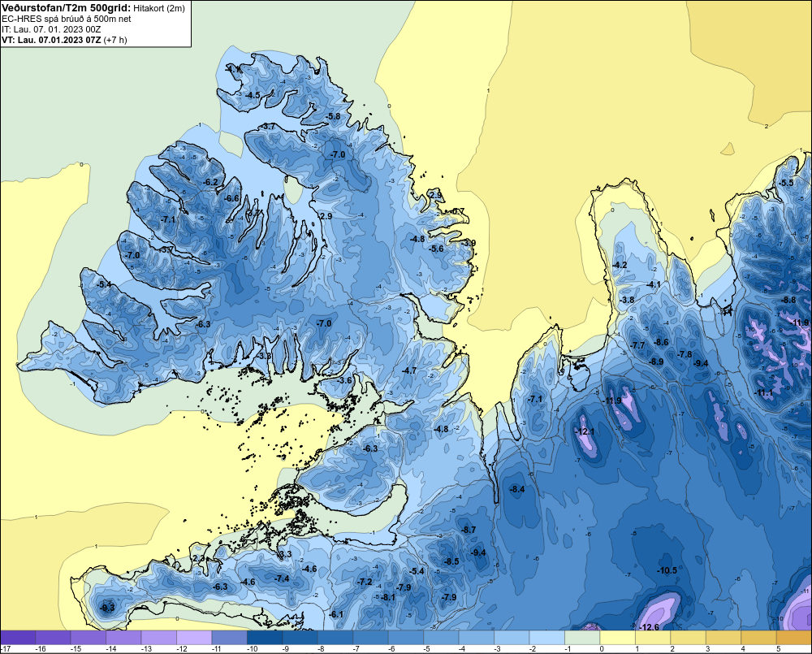Click the -7.2 temperature label
Viewport: 812px width, 654px height.
point(365,582)
